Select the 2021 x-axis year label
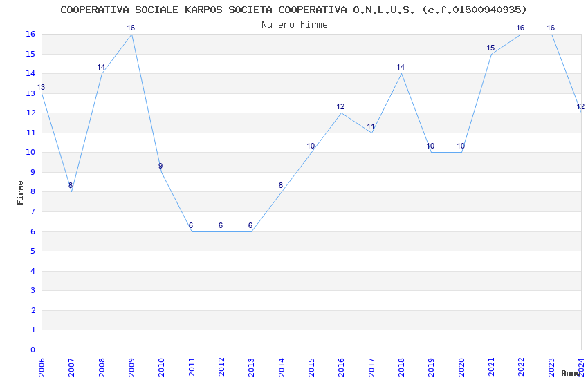 tap(491, 368)
